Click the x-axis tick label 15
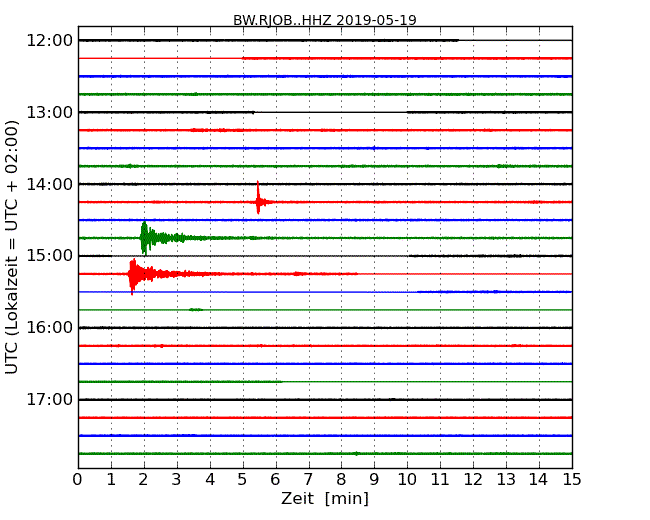This screenshot has height=520, width=650. point(572,479)
